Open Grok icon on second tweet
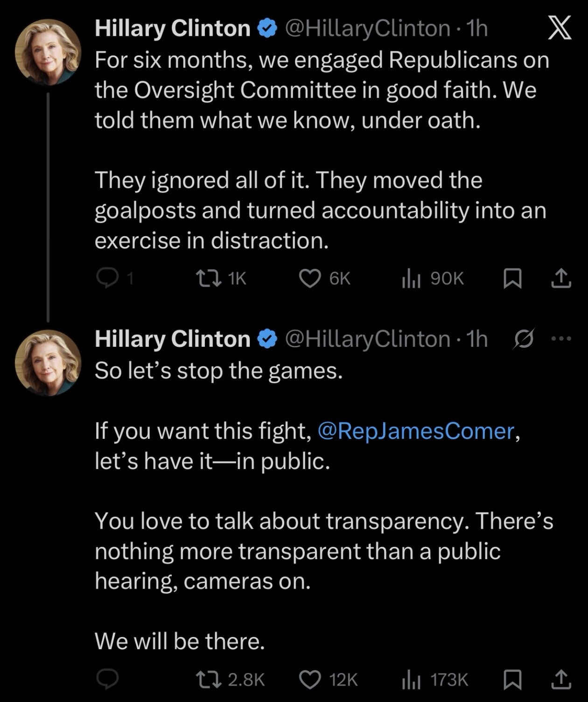Screen dimensions: 588x702 click(523, 339)
